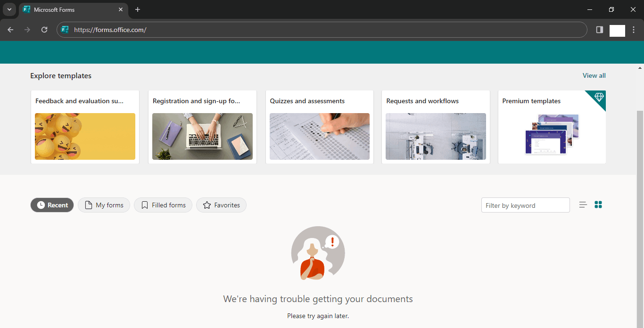
Task: Click the Microsoft Forms favicon in the address bar
Action: [65, 29]
